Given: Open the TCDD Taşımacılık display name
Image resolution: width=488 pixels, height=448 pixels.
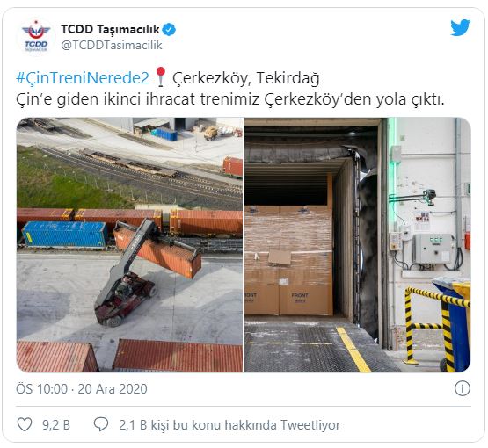Looking at the screenshot, I should (110, 29).
